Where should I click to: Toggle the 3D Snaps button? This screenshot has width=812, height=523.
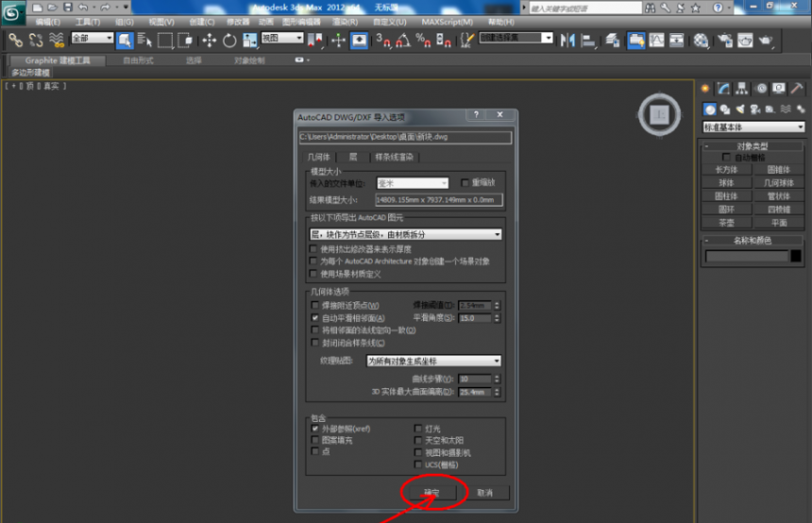point(383,40)
